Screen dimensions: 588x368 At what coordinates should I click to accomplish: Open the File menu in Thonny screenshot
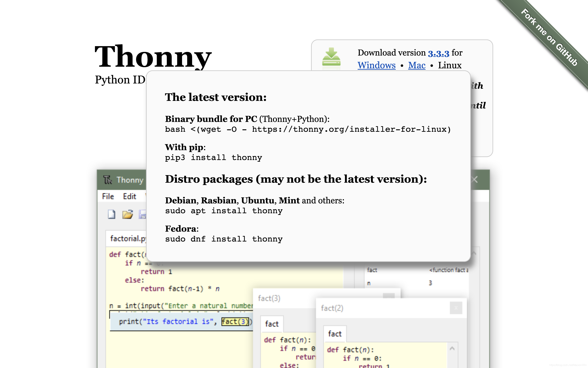[108, 196]
